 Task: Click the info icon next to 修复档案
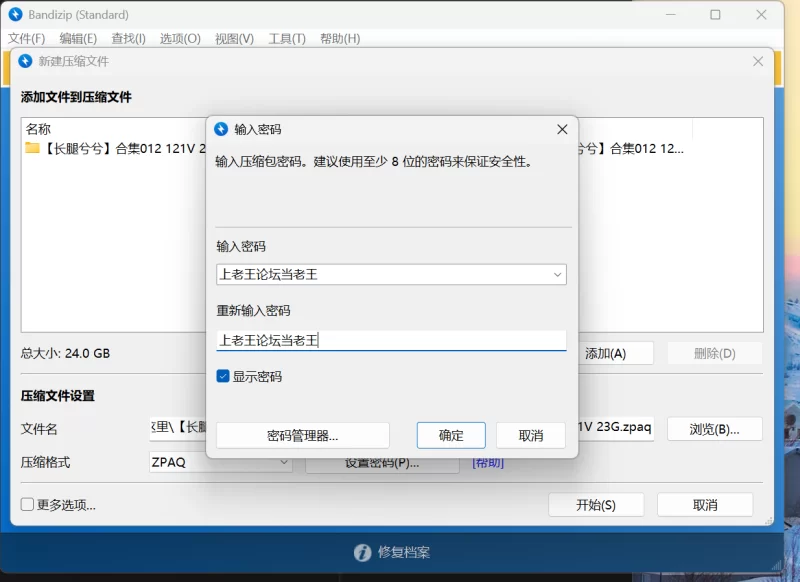point(362,552)
